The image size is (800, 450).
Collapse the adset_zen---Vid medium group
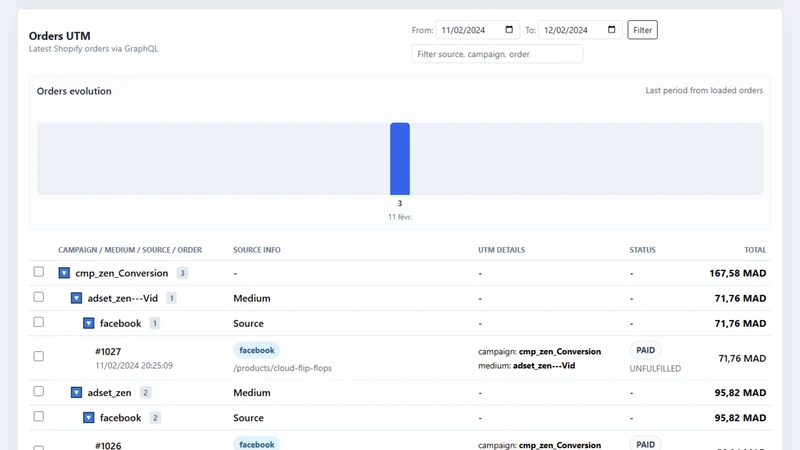pyautogui.click(x=76, y=298)
